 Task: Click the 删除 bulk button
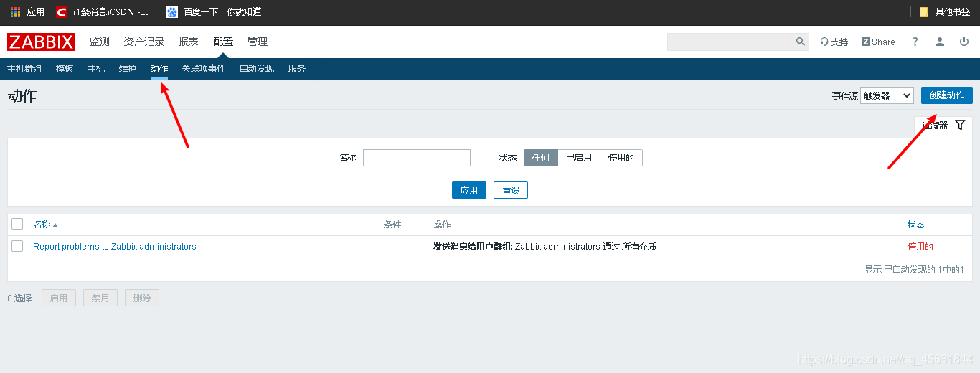pos(142,298)
